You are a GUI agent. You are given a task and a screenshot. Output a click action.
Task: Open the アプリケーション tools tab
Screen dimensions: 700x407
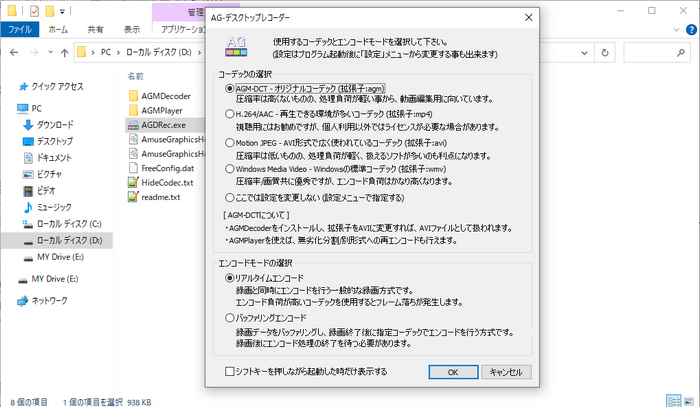[x=181, y=29]
